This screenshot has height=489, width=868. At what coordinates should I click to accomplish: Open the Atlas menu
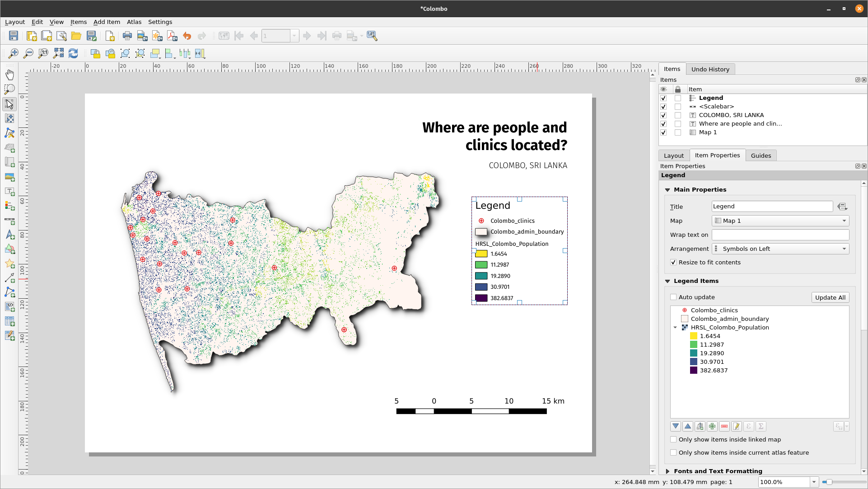pyautogui.click(x=134, y=22)
